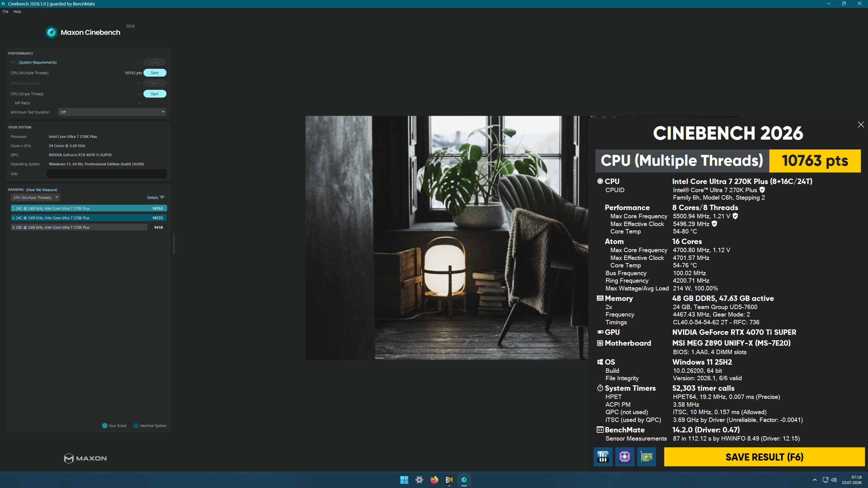868x488 pixels.
Task: Click the disabled GPU Start button
Action: pos(155,62)
